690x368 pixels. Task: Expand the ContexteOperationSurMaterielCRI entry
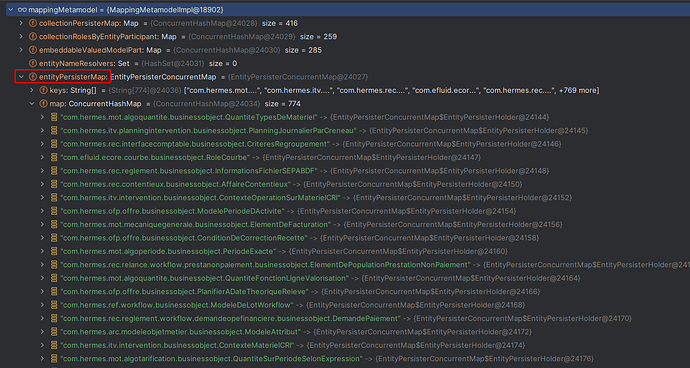(43, 198)
